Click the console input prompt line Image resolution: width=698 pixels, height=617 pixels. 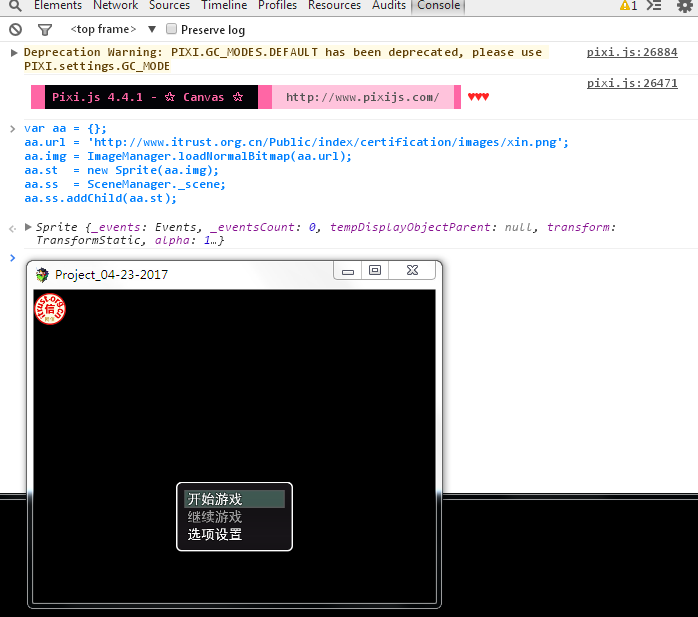352,258
